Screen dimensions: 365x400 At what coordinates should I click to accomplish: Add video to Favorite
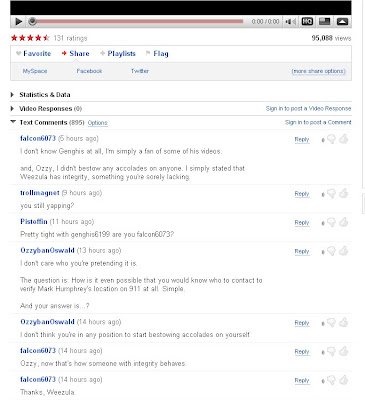click(x=34, y=53)
